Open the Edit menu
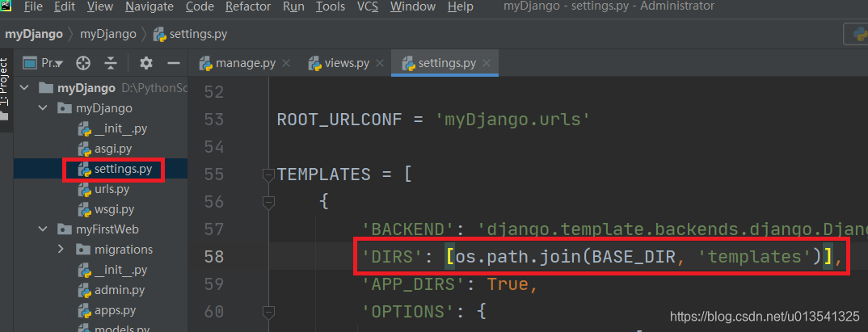 65,6
